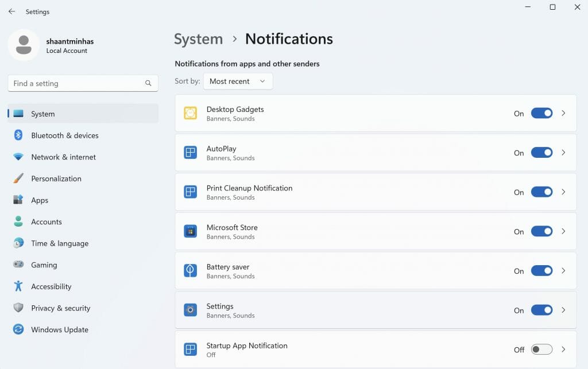Disable AutoPlay notifications
The image size is (588, 369).
click(541, 153)
